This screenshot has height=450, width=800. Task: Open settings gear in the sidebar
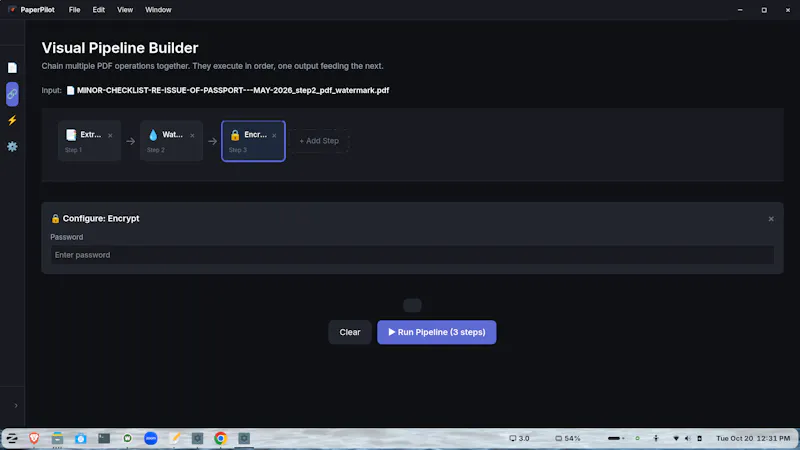point(12,146)
